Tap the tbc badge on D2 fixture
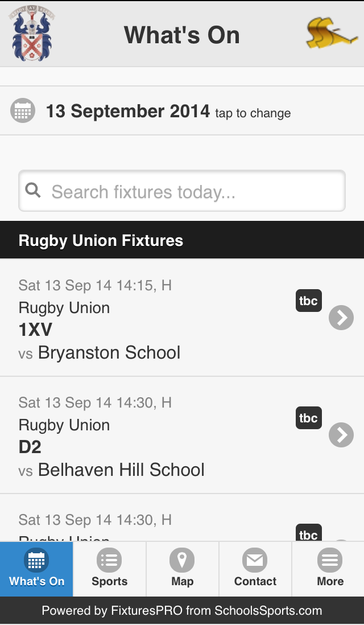Screen dimensions: 364x625 click(x=308, y=418)
